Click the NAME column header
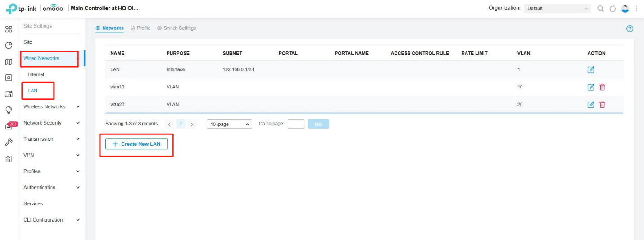644x240 pixels. [x=117, y=53]
